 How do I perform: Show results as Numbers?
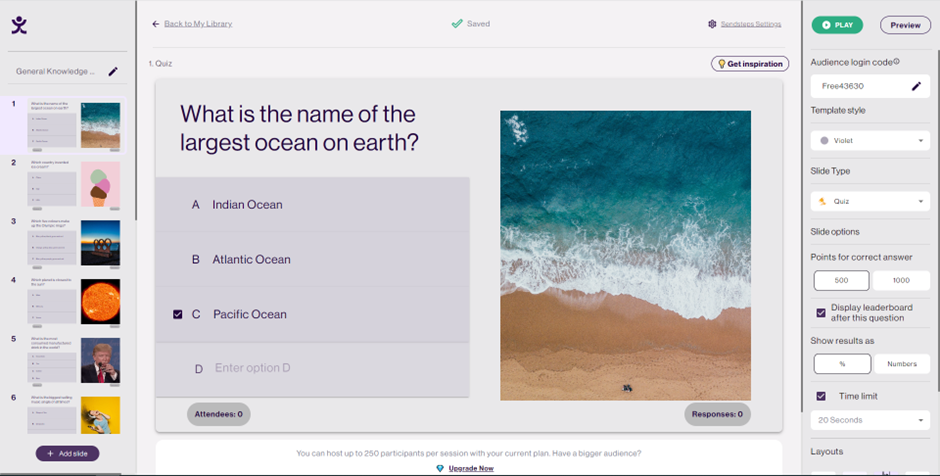(x=902, y=364)
